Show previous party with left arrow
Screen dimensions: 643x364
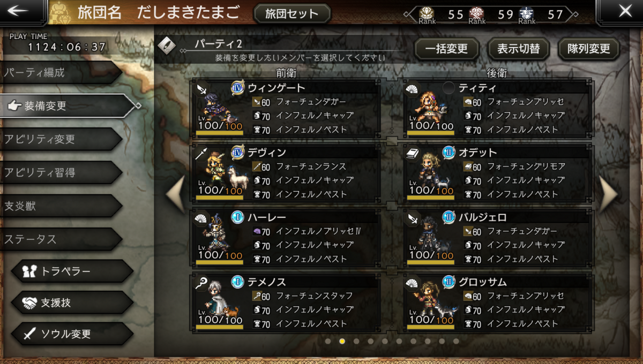(176, 194)
